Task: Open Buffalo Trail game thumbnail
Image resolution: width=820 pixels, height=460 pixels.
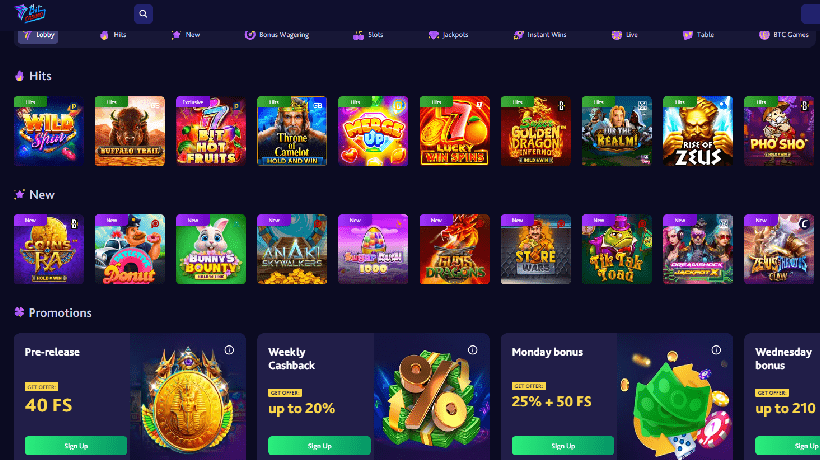Action: click(130, 131)
